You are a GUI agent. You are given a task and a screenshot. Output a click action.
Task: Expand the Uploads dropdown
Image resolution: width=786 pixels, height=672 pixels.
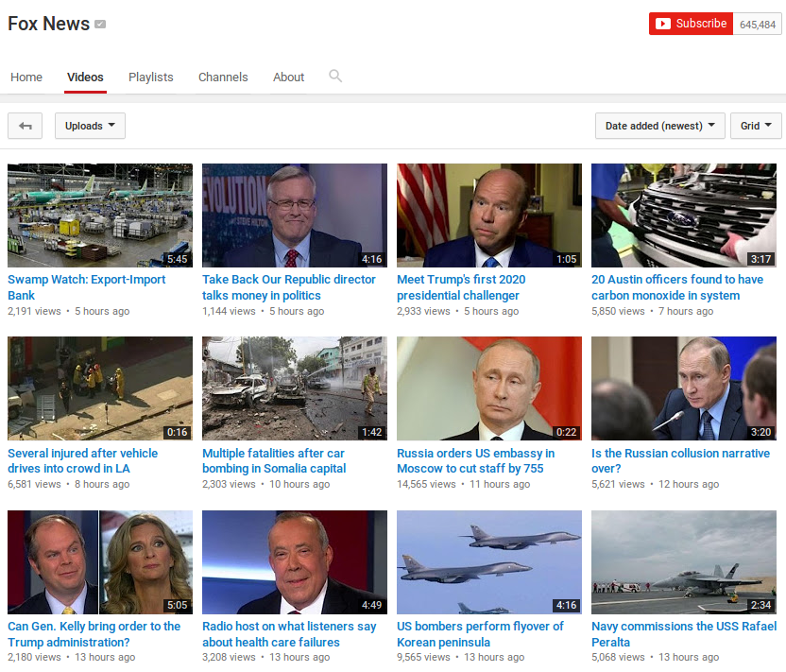[90, 126]
